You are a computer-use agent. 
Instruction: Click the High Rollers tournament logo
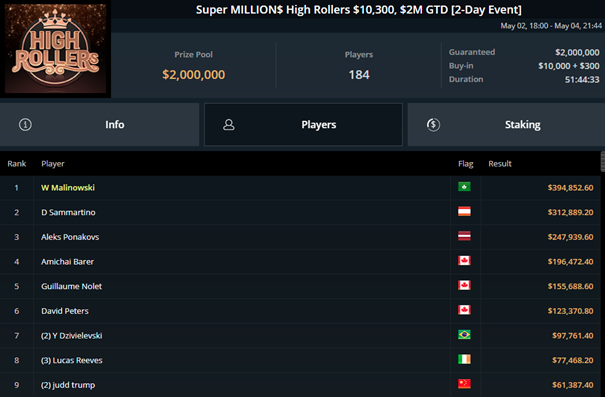point(56,49)
